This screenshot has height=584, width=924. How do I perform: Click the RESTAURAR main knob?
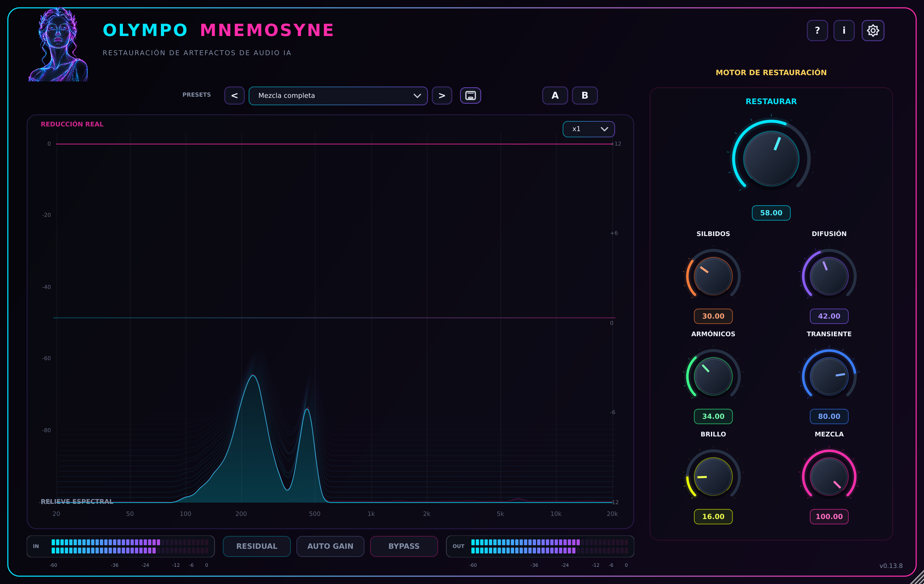pos(771,159)
